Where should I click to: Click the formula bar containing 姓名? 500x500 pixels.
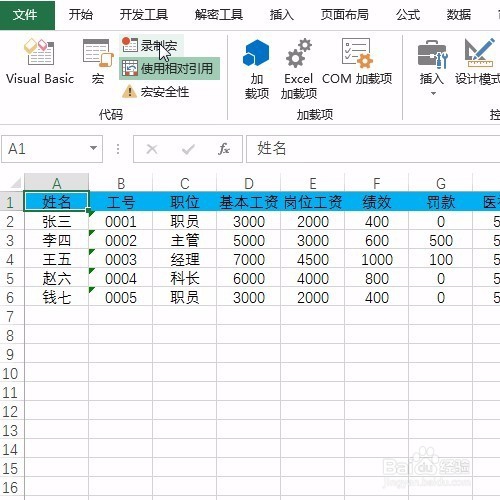373,149
